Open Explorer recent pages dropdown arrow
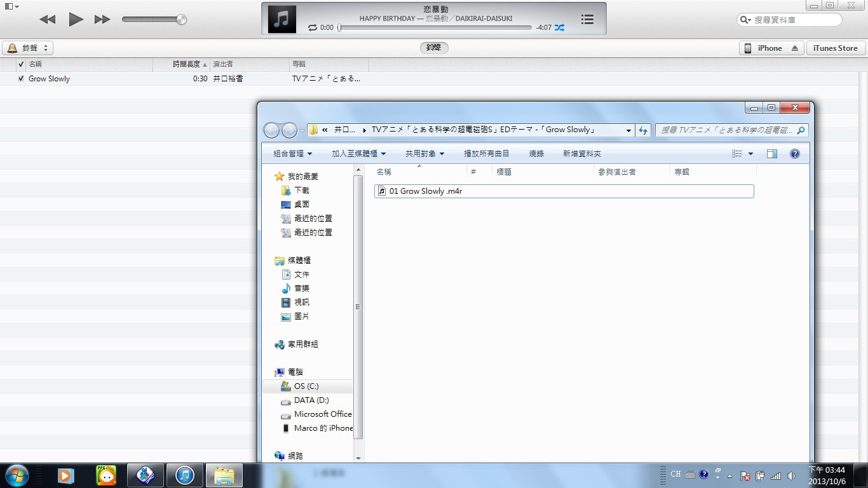 [x=302, y=130]
